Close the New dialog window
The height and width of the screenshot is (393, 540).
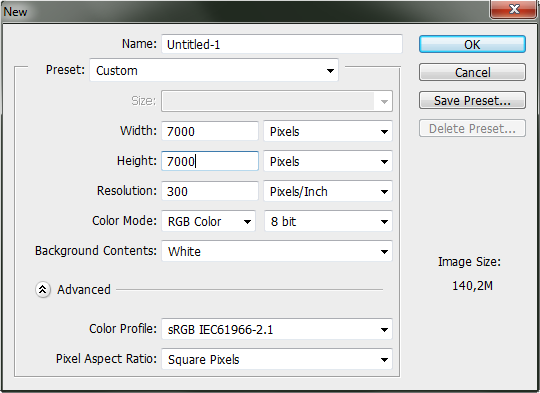pos(513,9)
